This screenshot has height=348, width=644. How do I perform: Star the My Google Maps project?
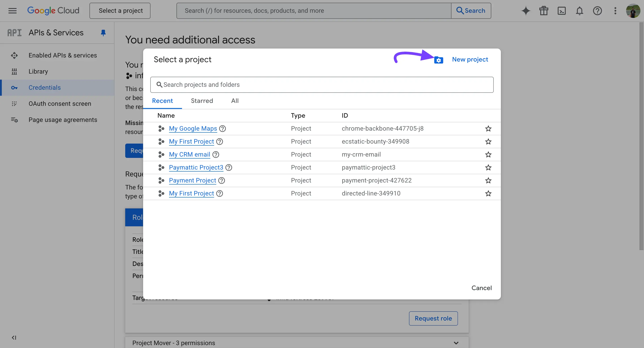click(x=488, y=129)
